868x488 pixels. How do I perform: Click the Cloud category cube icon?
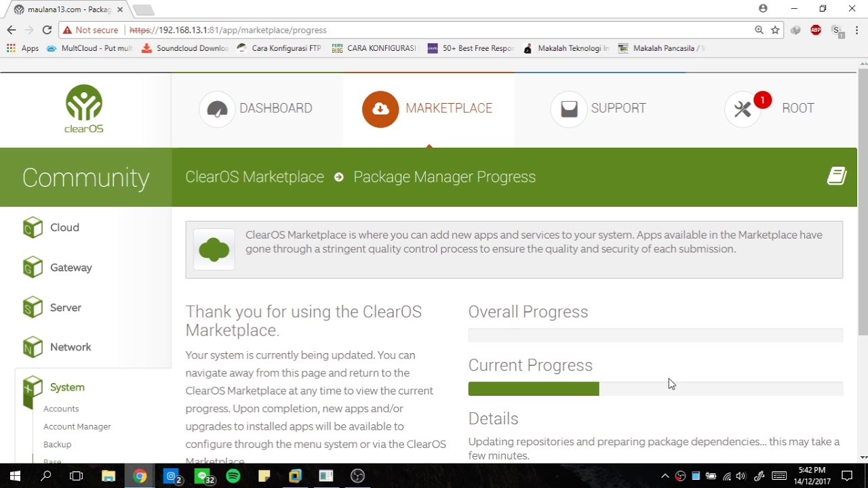pyautogui.click(x=33, y=228)
